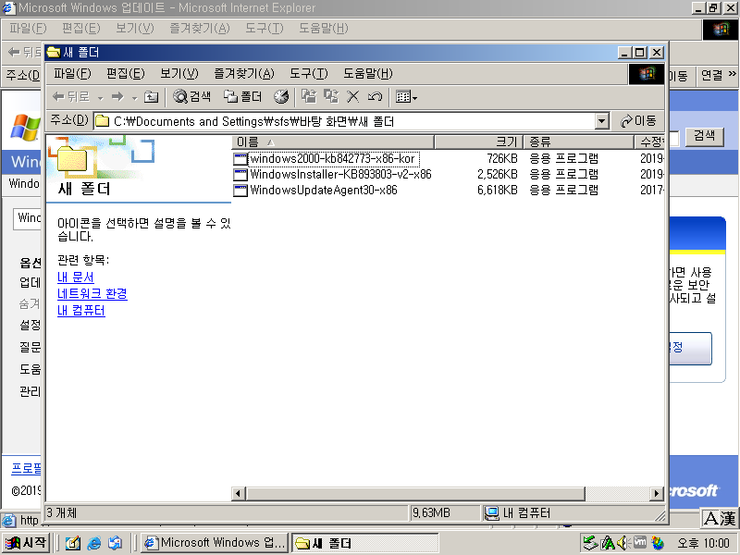Launch Internet Explorer quick launch icon
Image resolution: width=740 pixels, height=555 pixels.
(x=94, y=543)
